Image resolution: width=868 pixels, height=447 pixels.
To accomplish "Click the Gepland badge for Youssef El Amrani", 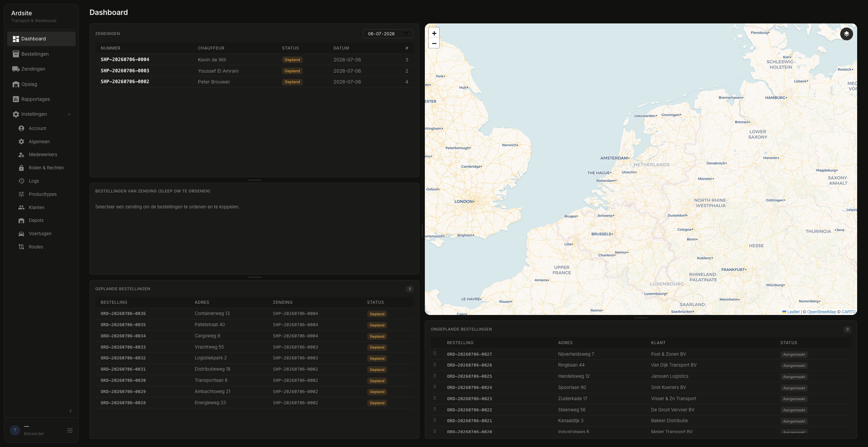I will click(x=292, y=71).
